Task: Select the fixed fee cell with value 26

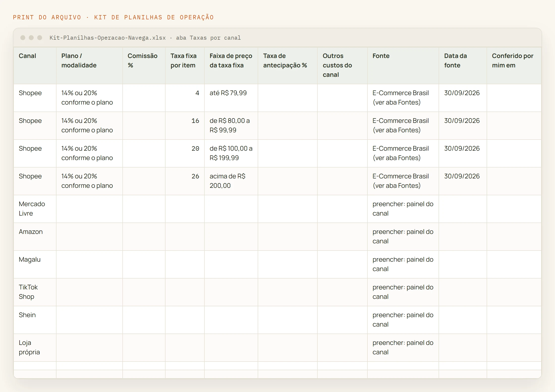Action: 185,181
